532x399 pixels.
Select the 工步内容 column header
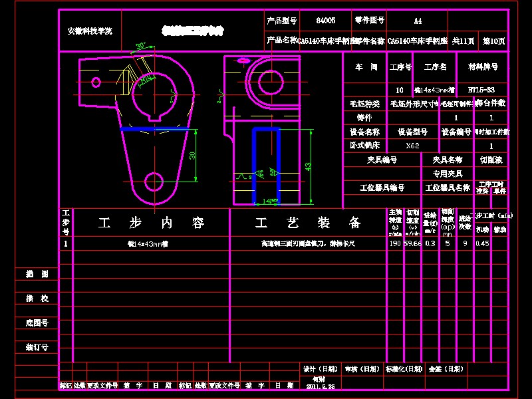click(152, 223)
